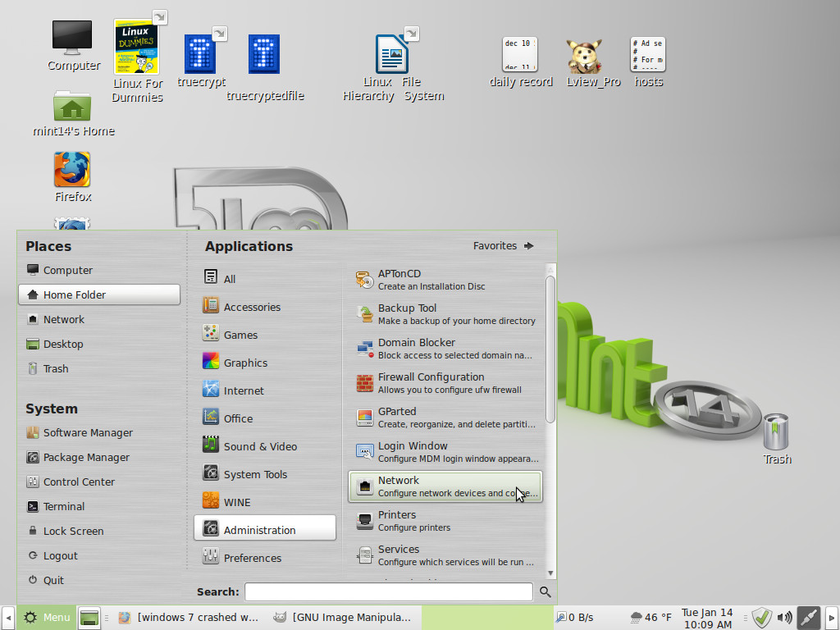The width and height of the screenshot is (840, 630).
Task: Open the Firefox desktop icon
Action: click(72, 171)
